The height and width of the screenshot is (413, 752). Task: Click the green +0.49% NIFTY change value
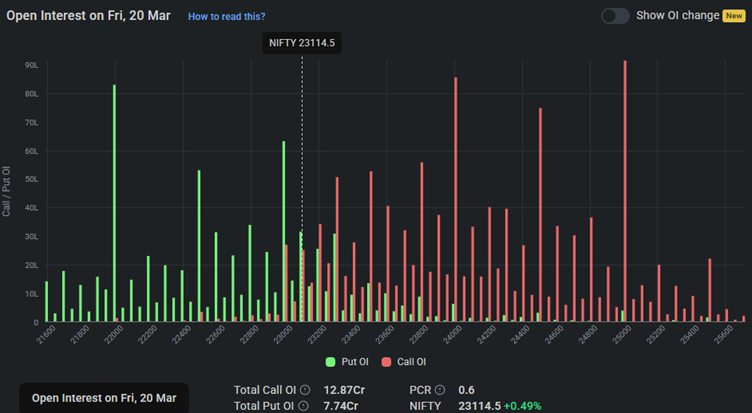coord(525,405)
